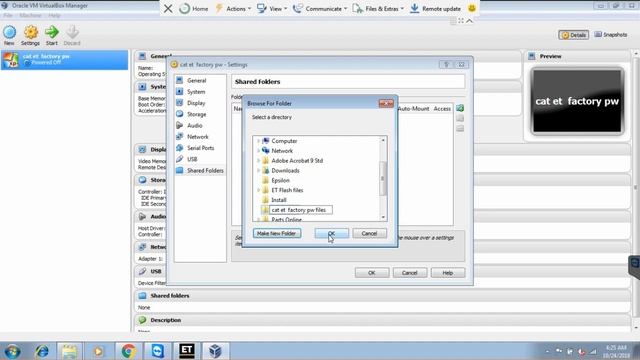Click OK in Browse For Folder dialog
The image size is (640, 360).
point(331,233)
